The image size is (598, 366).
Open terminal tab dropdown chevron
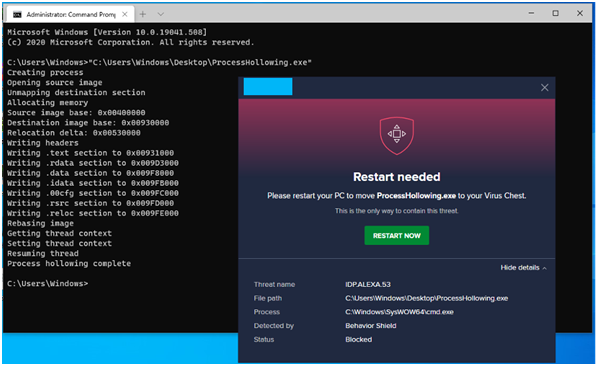161,14
